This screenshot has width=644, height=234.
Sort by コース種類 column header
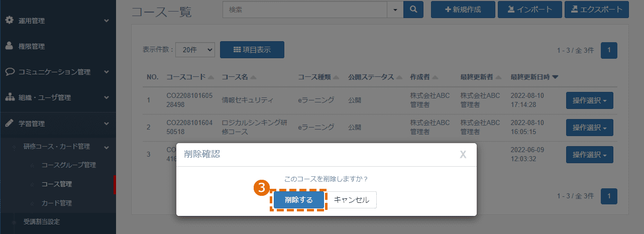tap(318, 77)
